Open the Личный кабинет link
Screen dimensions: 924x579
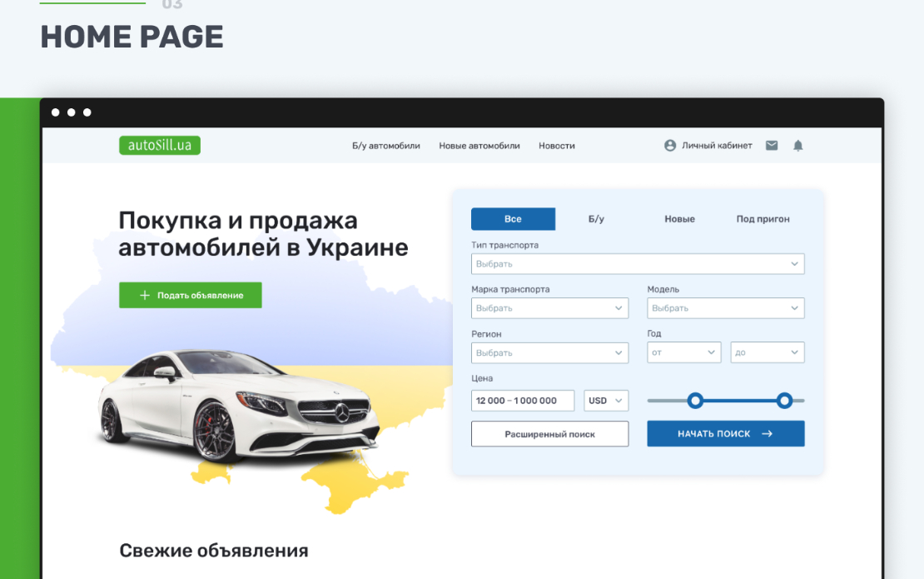pyautogui.click(x=717, y=146)
